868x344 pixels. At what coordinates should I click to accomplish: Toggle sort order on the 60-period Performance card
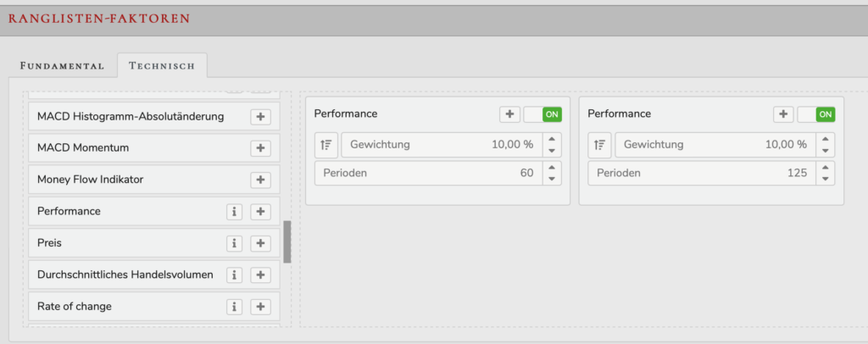click(x=326, y=145)
